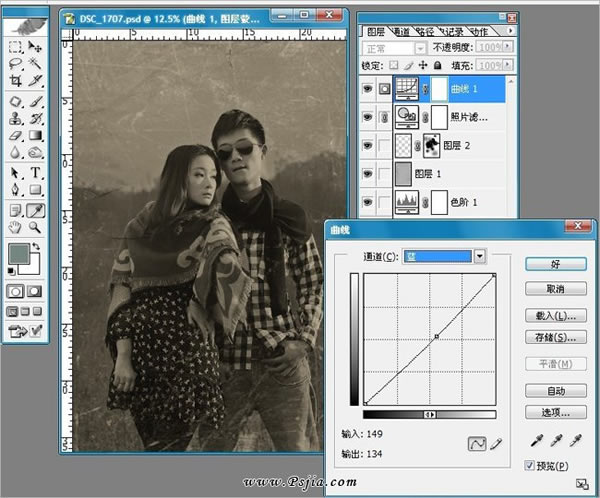The height and width of the screenshot is (498, 600).
Task: Open the blend mode dropdown
Action: (x=420, y=48)
